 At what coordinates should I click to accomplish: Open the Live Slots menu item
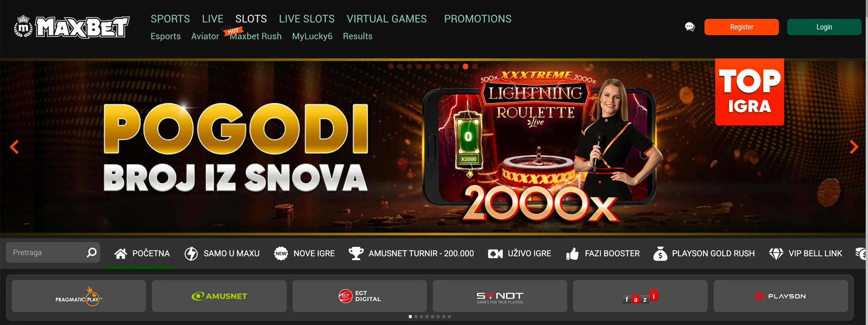[x=307, y=19]
